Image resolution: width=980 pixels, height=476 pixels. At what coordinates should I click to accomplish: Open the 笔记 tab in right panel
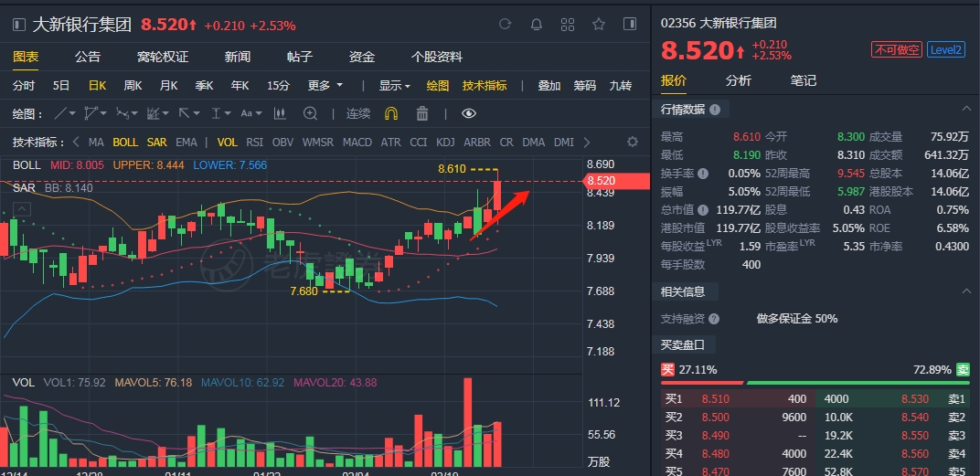coord(804,80)
